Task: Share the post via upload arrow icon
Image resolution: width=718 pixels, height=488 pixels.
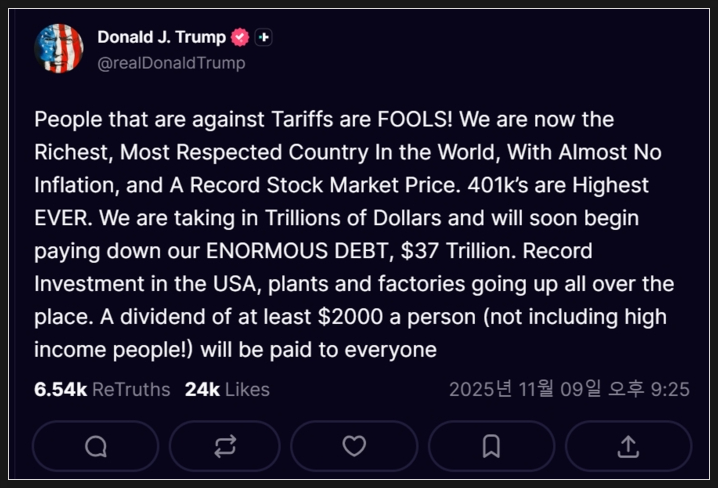Action: pos(628,446)
